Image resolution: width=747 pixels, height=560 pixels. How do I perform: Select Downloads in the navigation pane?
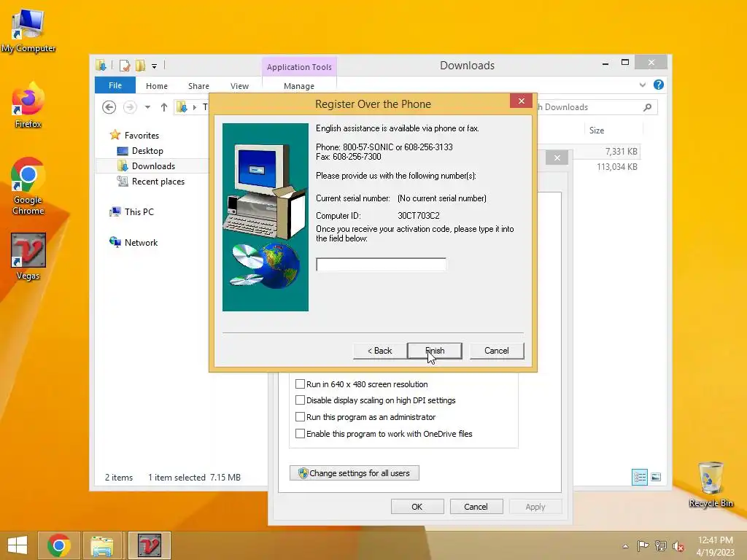[153, 166]
